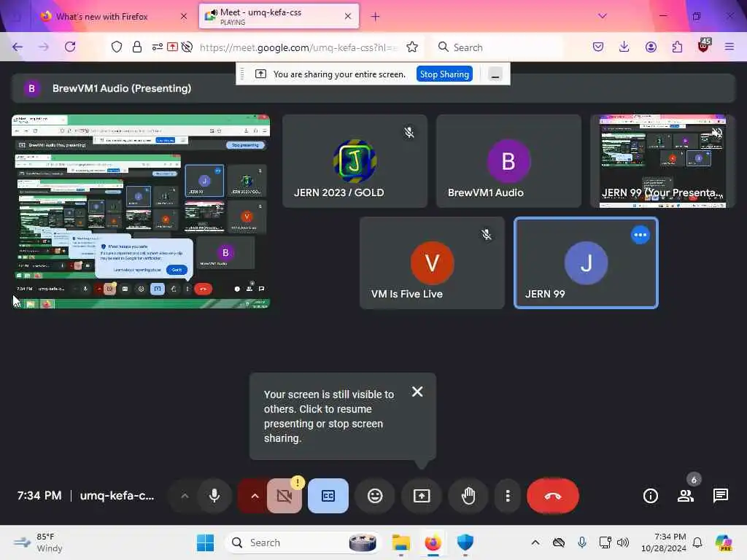Open the presentation preview thumbnail
The height and width of the screenshot is (560, 747).
click(141, 211)
